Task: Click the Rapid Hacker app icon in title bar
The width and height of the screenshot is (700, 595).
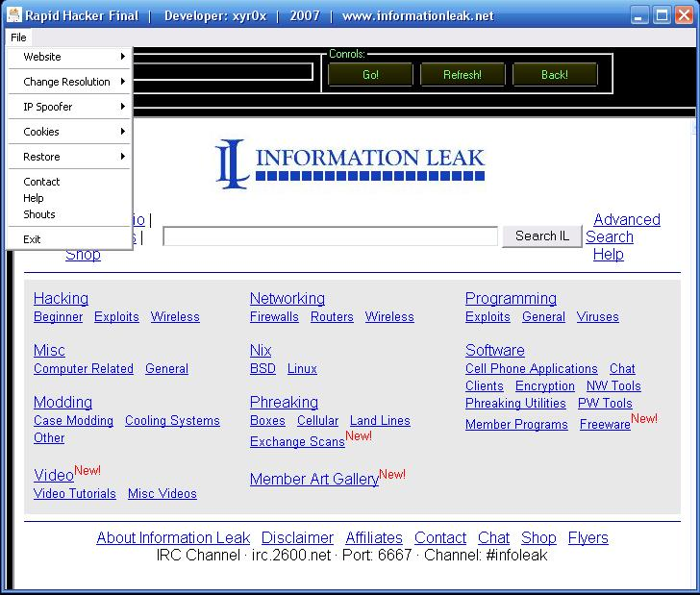Action: [14, 15]
